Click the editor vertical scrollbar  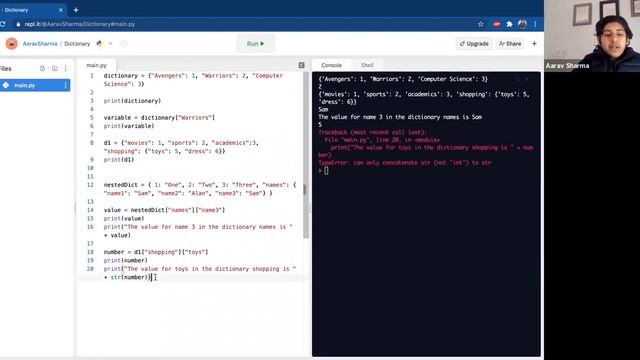pos(306,155)
